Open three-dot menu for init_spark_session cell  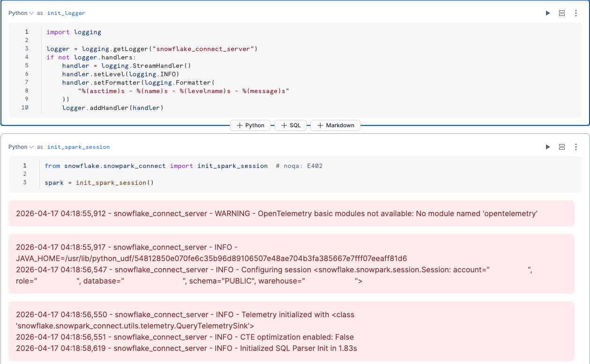[576, 147]
